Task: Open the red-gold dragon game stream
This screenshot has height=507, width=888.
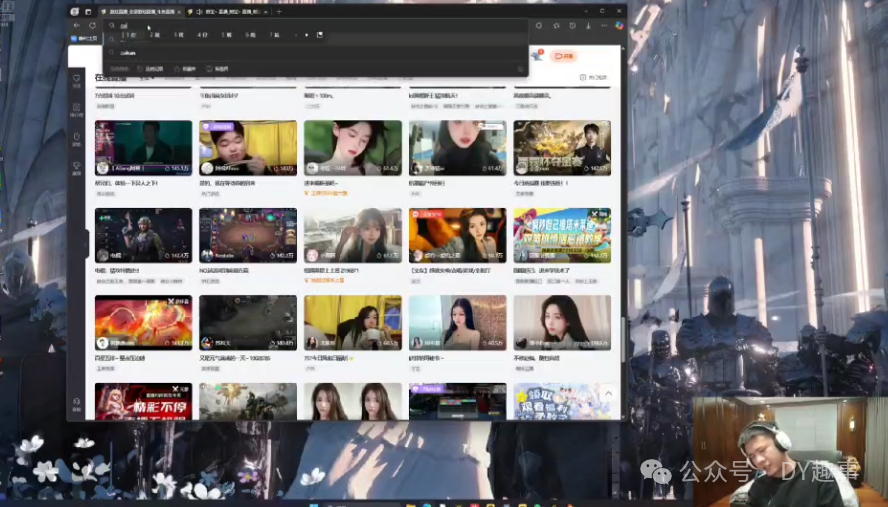Action: tap(143, 322)
